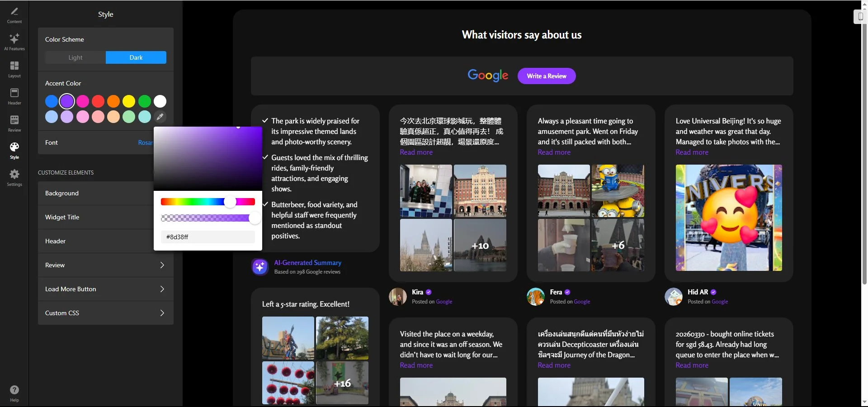
Task: Open the Review sidebar section
Action: click(14, 123)
